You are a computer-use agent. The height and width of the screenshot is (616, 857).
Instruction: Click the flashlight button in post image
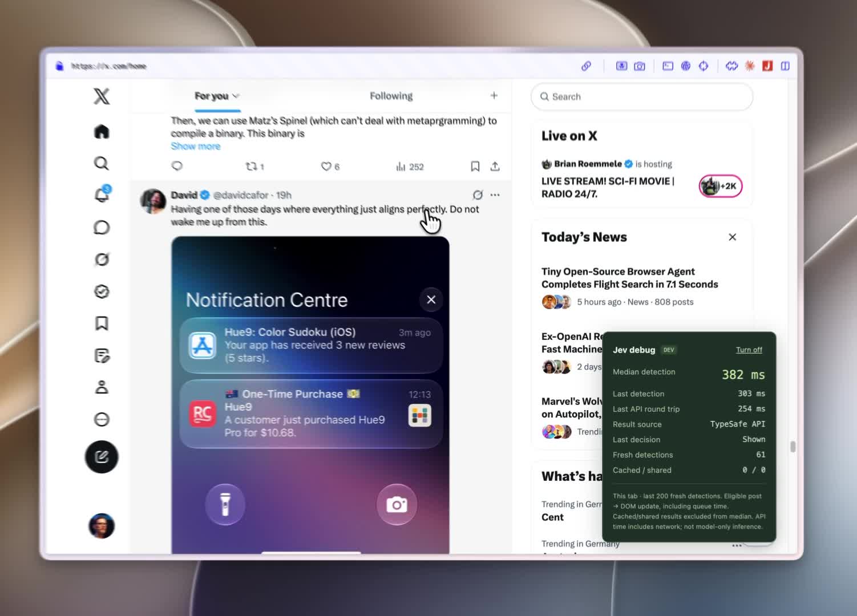click(225, 504)
